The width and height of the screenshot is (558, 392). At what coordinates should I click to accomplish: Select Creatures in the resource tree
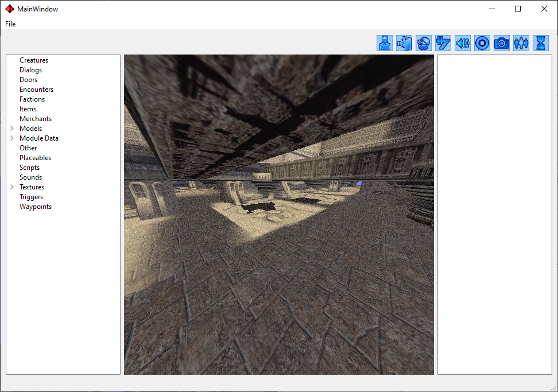coord(34,60)
